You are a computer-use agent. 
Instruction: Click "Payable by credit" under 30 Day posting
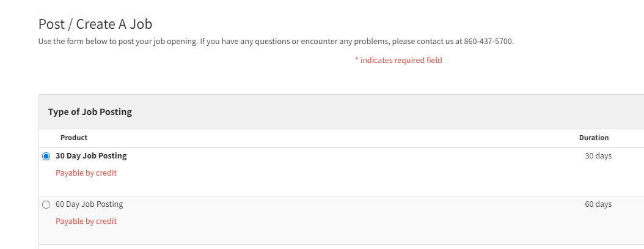click(x=86, y=173)
